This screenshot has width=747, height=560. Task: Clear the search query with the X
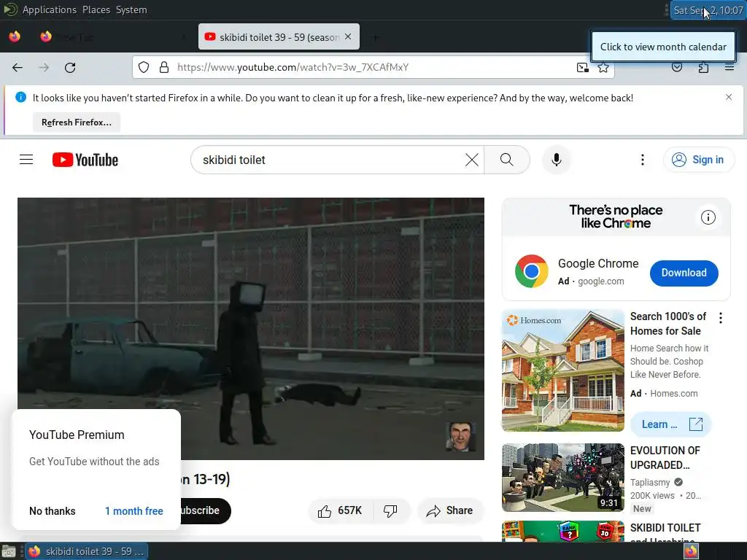tap(472, 160)
